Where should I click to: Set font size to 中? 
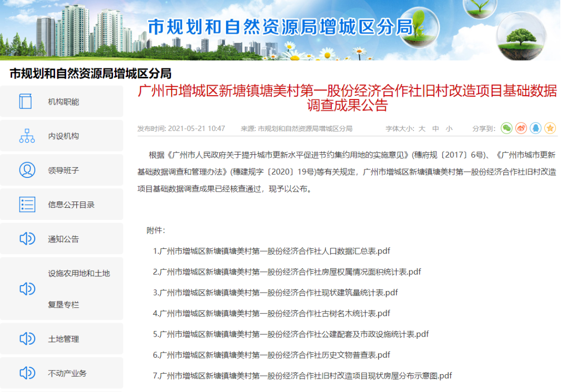(x=435, y=128)
